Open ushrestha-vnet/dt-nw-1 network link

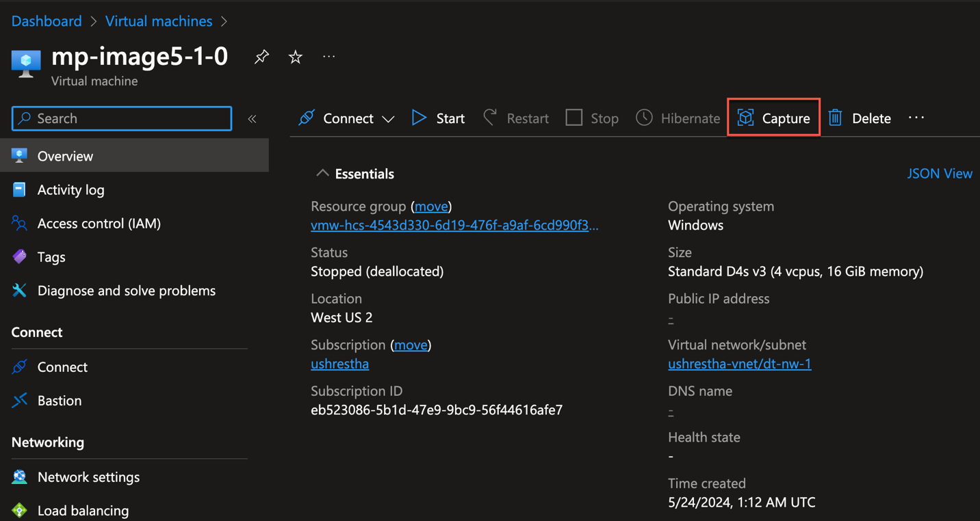point(740,364)
